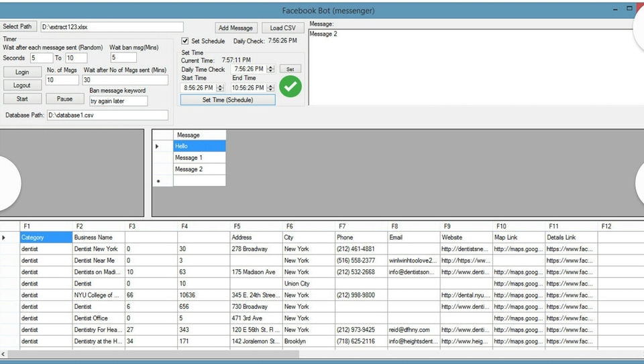Select the Category cell in data grid
This screenshot has height=364, width=644.
(46, 237)
